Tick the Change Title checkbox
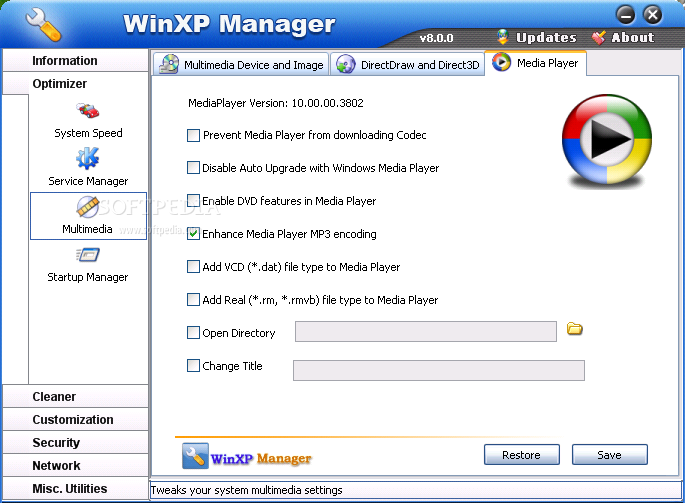Screen dimensions: 685x503 tap(193, 366)
